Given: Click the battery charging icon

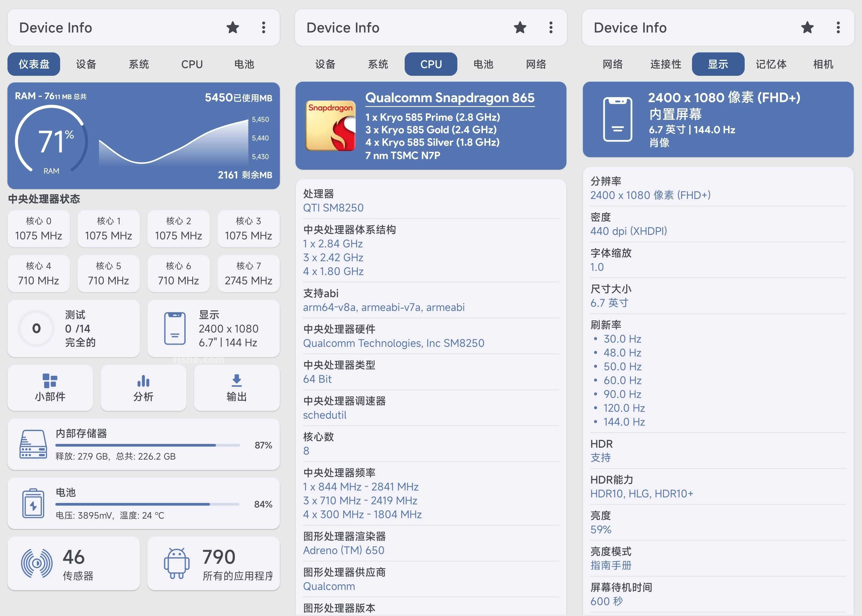Looking at the screenshot, I should tap(33, 503).
